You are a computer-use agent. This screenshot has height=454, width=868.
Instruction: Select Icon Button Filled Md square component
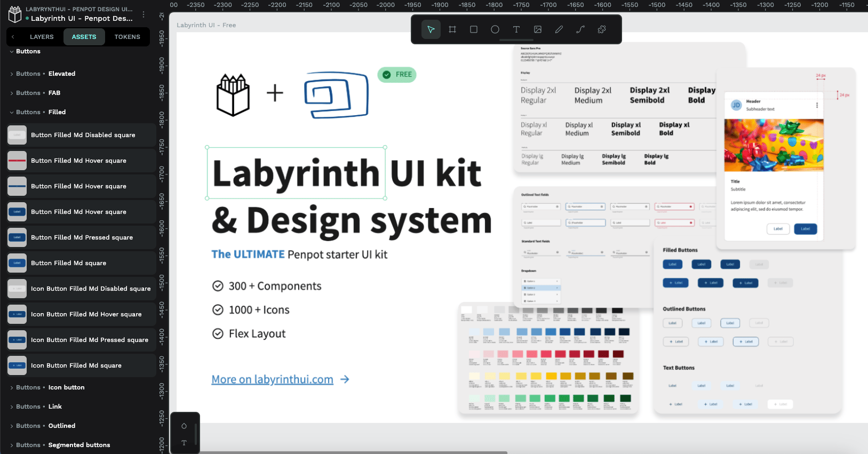[82, 365]
